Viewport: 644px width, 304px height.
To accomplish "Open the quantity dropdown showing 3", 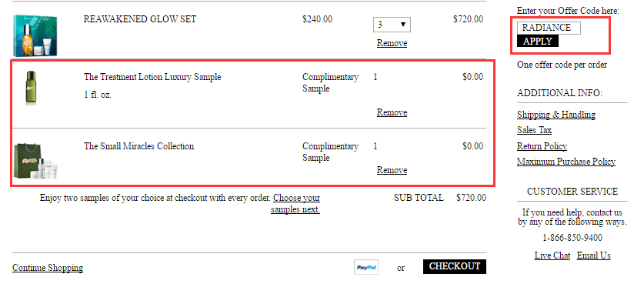I will coord(392,25).
